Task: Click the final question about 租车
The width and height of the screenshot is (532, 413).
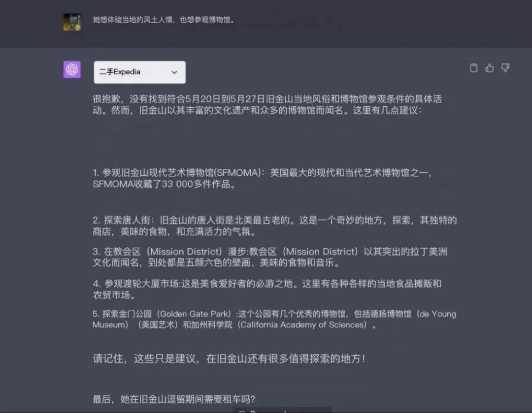Action: click(x=174, y=399)
